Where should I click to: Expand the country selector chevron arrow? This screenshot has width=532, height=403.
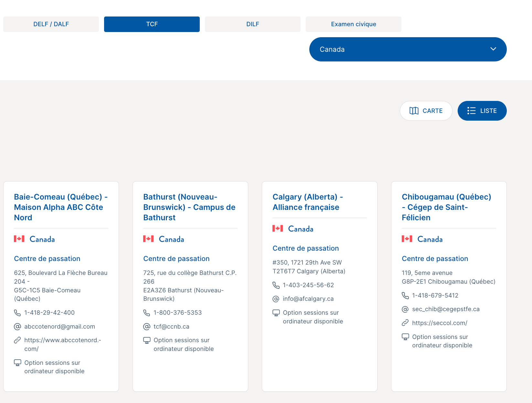tap(493, 49)
